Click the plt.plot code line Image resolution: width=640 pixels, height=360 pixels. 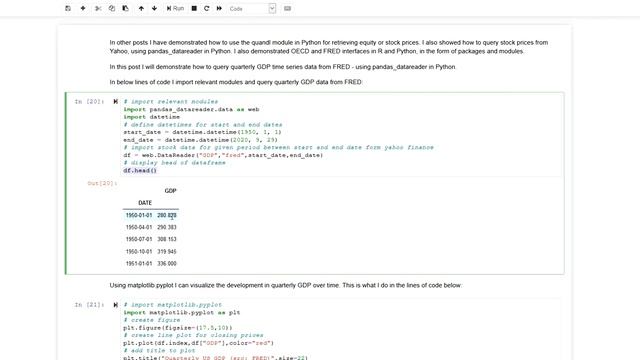click(x=198, y=343)
